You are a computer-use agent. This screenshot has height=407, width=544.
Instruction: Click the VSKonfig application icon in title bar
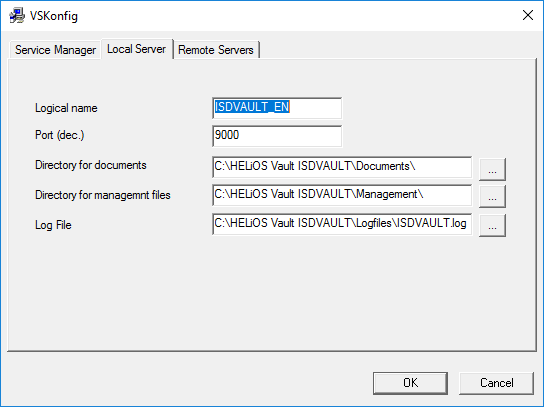pos(17,16)
